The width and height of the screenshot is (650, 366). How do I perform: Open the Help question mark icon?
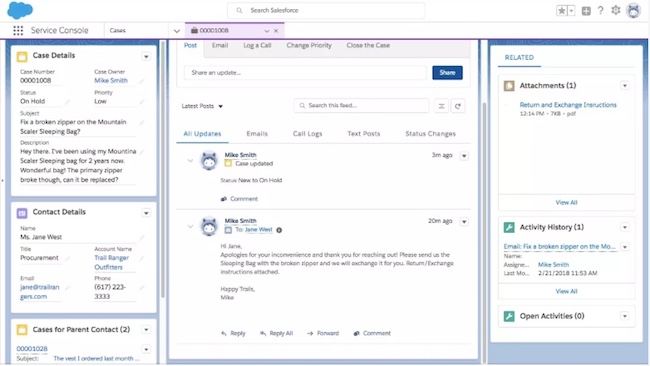[600, 11]
